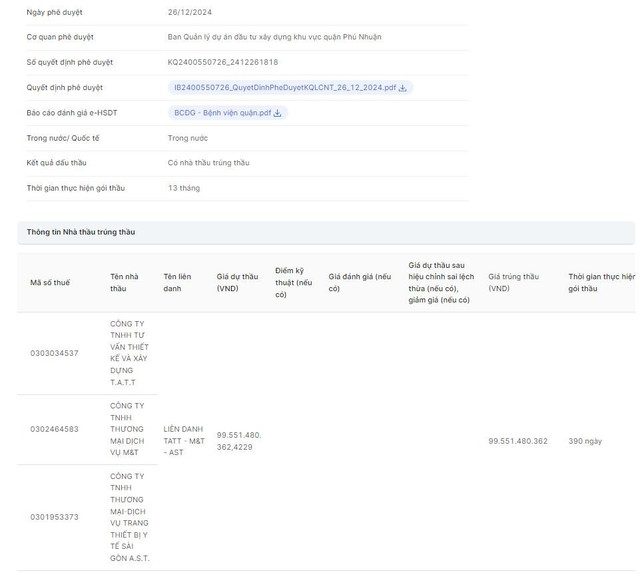
Task: Click the Tên nhà thầu column header
Action: 125,282
